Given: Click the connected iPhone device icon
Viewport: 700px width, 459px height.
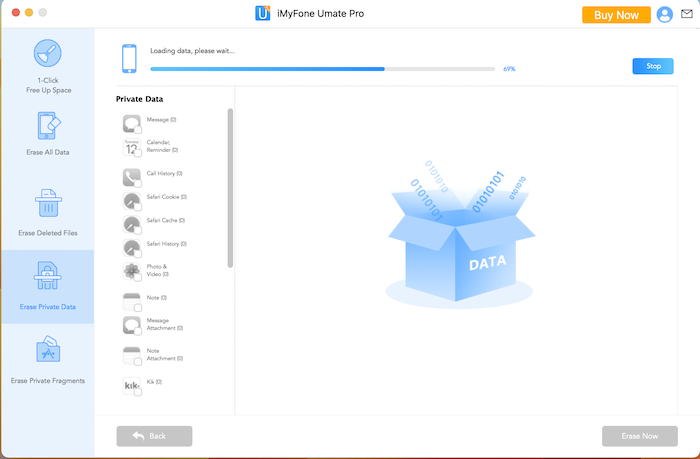Looking at the screenshot, I should (129, 58).
